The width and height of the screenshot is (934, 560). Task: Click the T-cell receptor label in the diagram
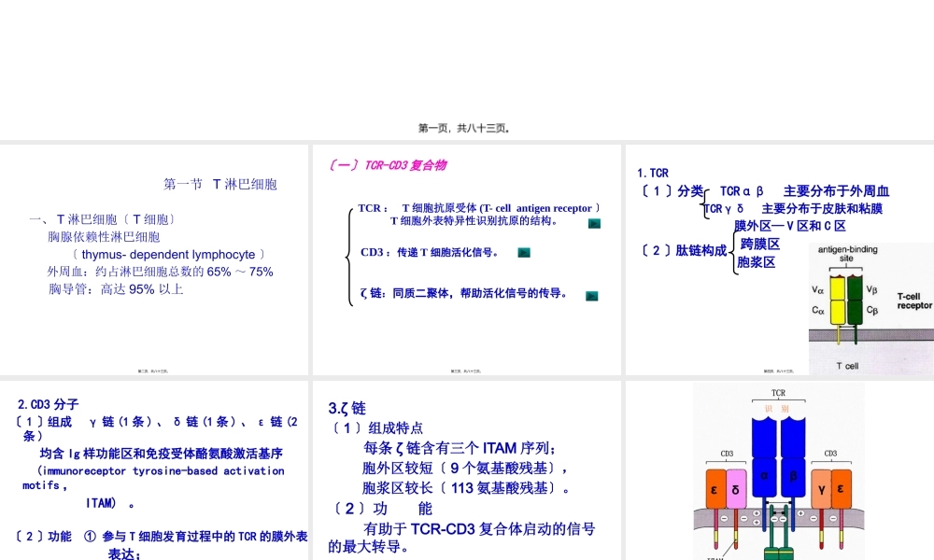[x=910, y=301]
